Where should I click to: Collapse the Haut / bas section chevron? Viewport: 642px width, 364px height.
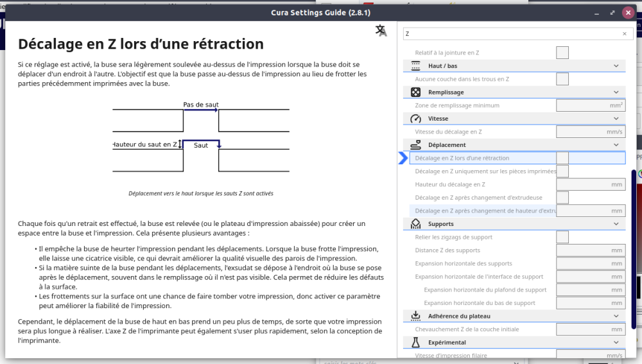[616, 66]
